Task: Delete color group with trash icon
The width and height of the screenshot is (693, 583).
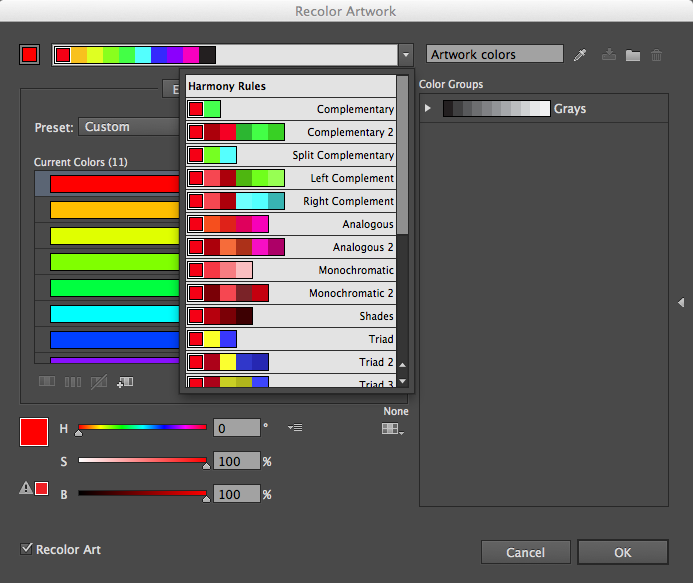Action: pyautogui.click(x=656, y=55)
